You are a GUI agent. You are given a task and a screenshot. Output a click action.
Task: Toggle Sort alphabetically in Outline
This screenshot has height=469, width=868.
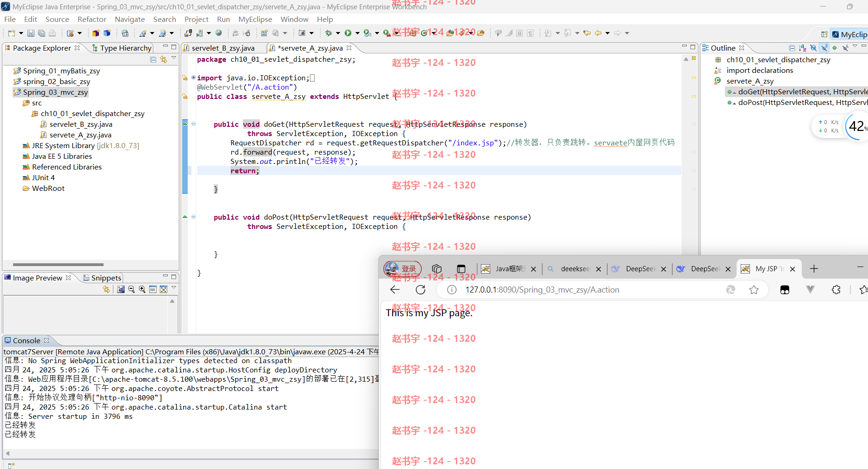802,48
